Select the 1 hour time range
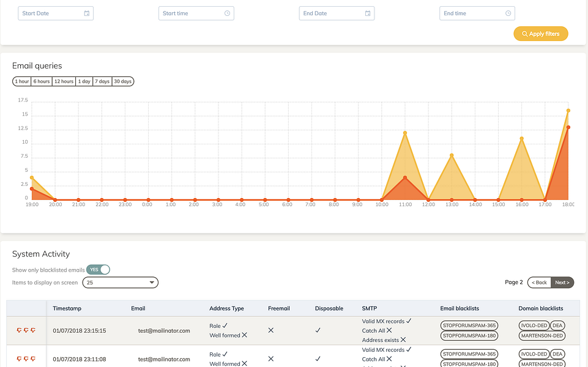Screen dimensions: 588x367 (22, 81)
